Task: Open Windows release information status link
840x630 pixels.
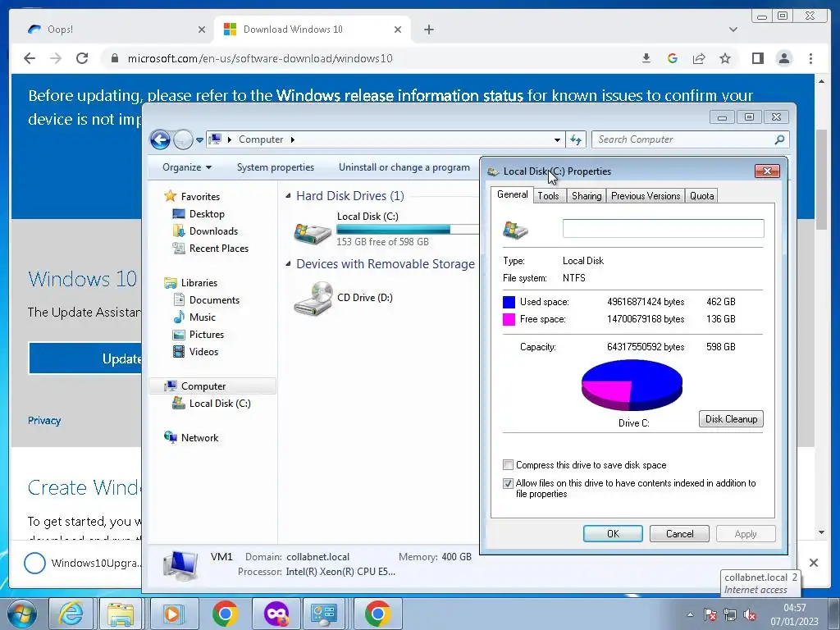Action: (x=399, y=95)
